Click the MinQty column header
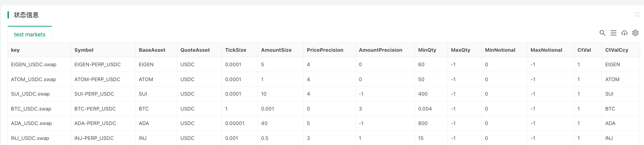Viewport: 644px width, 145px height. tap(427, 50)
